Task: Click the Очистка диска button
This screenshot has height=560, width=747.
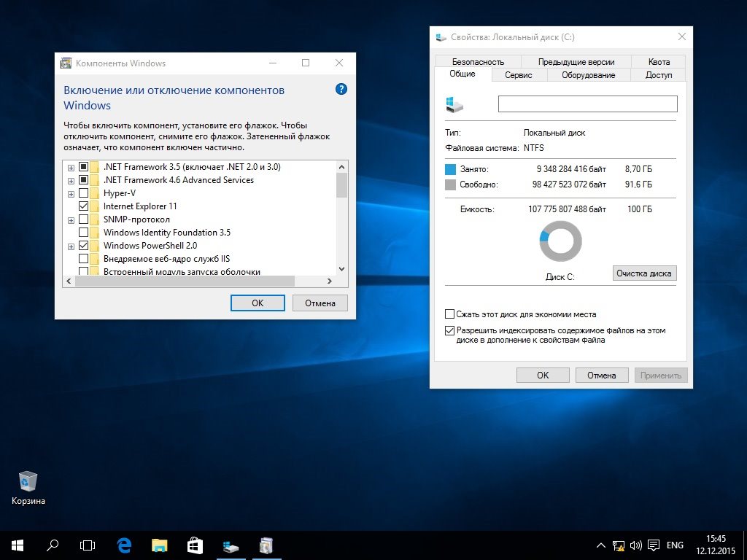Action: 644,273
